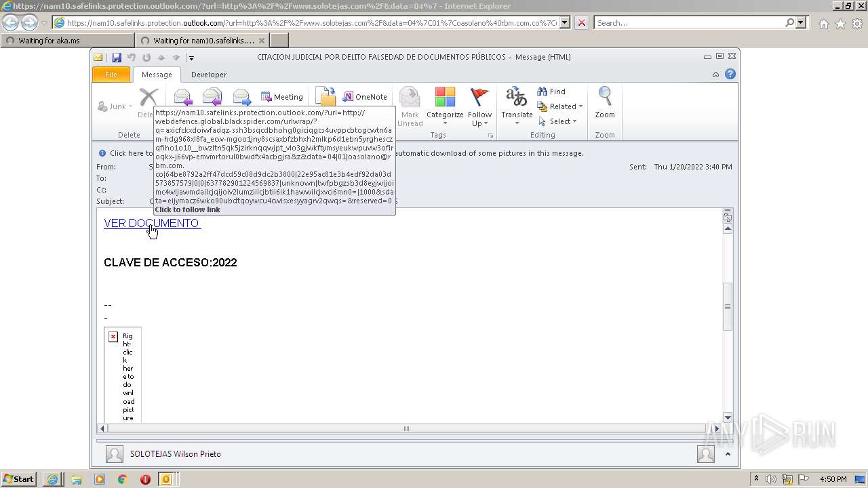Go to next item arrow in title bar
868x488 pixels.
point(176,58)
